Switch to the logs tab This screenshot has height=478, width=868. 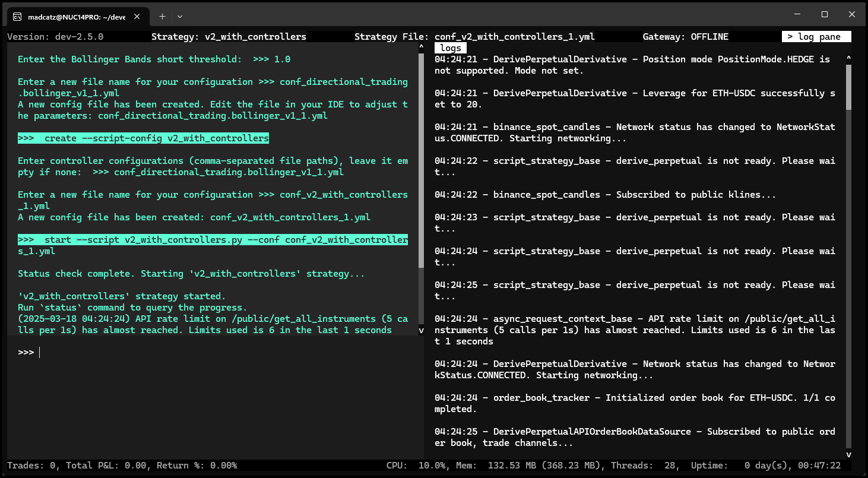(x=451, y=48)
